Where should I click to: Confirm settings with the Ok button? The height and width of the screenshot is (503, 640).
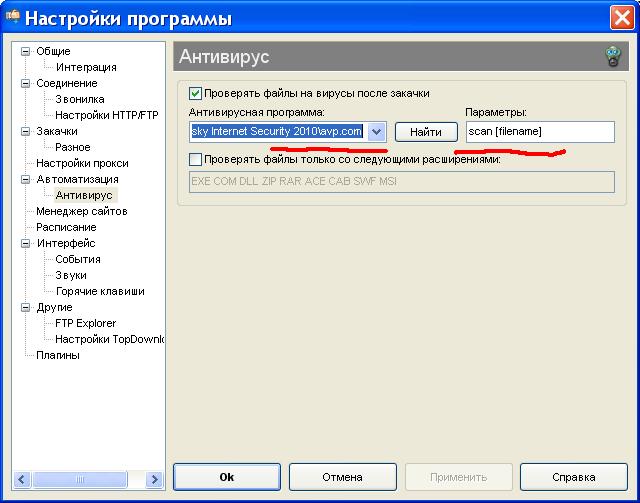pyautogui.click(x=227, y=477)
